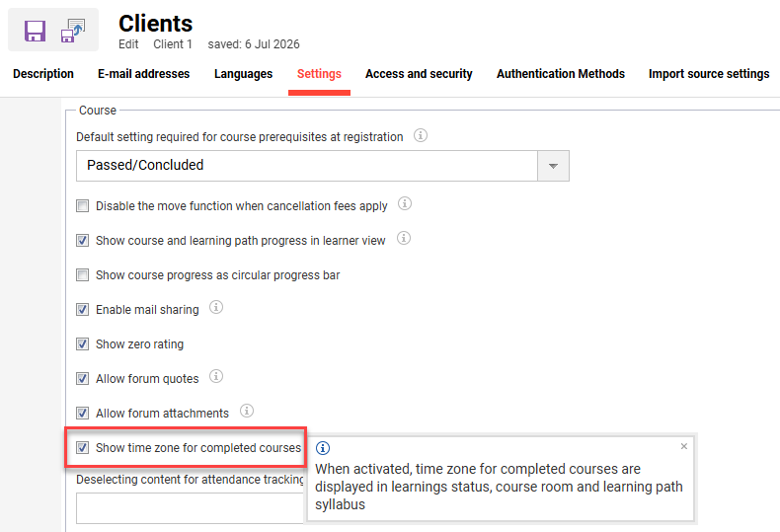
Task: Toggle Enable mail sharing checkbox
Action: [83, 310]
